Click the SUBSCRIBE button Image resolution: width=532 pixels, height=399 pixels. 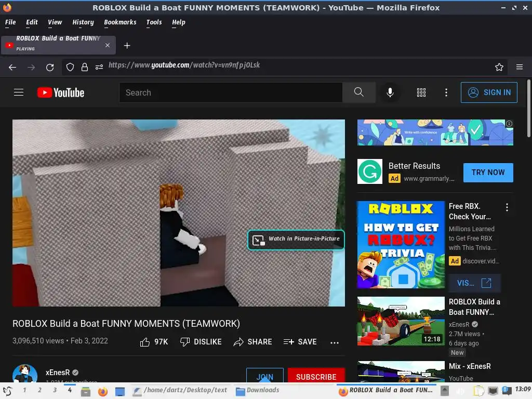click(316, 376)
